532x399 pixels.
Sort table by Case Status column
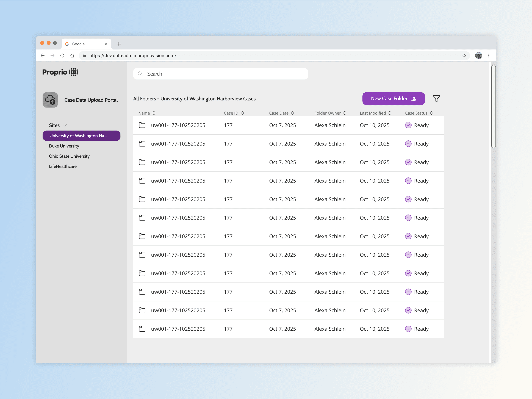[432, 113]
